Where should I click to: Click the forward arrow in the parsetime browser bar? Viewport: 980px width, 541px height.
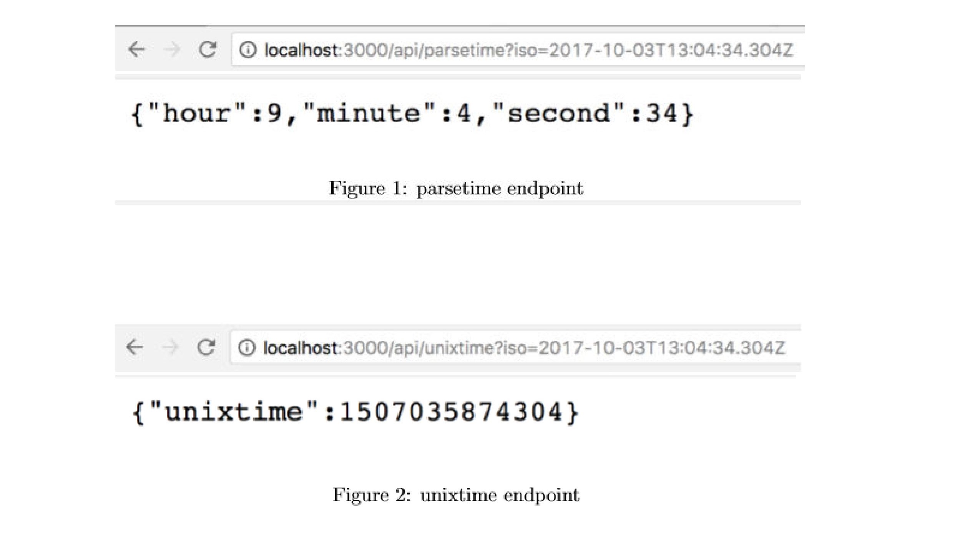[172, 50]
